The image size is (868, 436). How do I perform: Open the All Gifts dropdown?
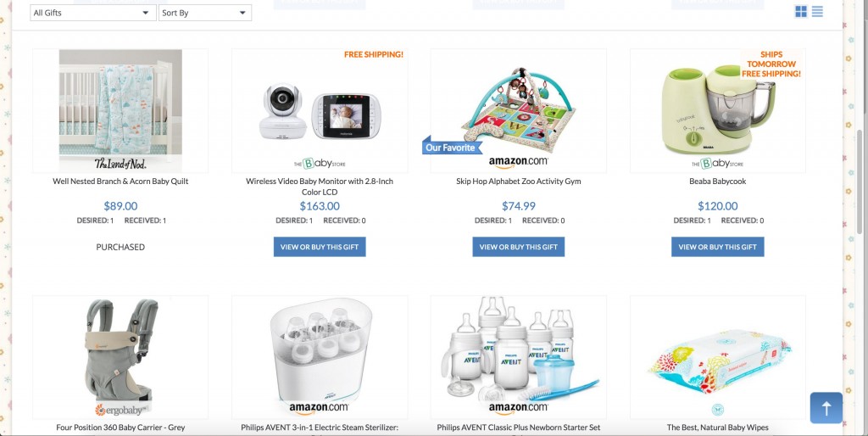point(92,13)
